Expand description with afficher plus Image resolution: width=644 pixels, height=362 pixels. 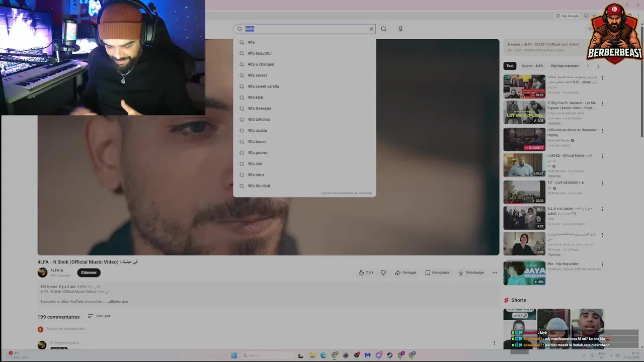click(x=118, y=302)
